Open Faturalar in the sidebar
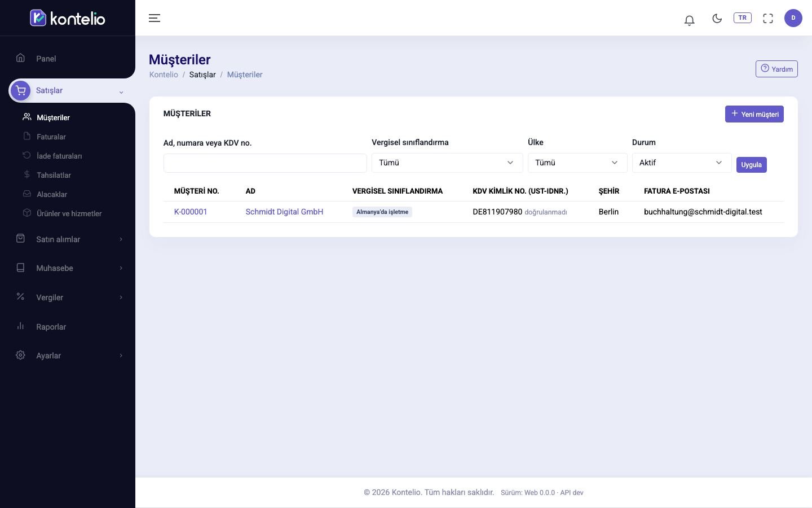Viewport: 812px width, 508px height. coord(51,137)
